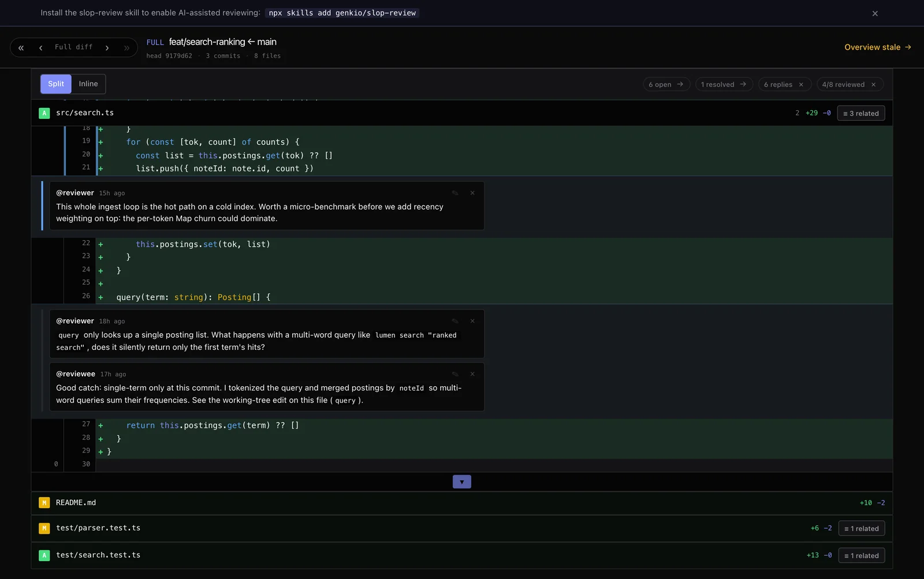Open 3 related for src/search.ts
The height and width of the screenshot is (579, 924).
(860, 114)
